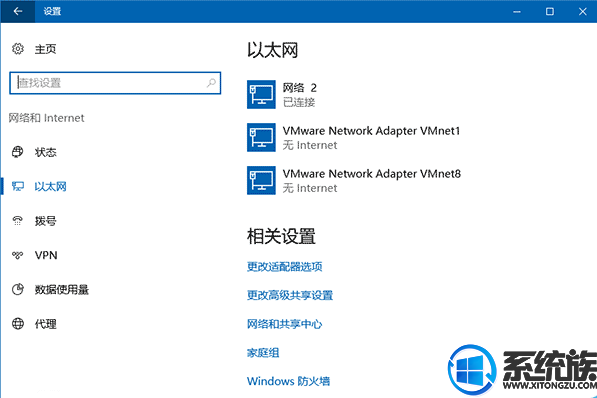Click the 以太网 sidebar monitor icon
Screen dimensions: 597x398
coord(18,186)
